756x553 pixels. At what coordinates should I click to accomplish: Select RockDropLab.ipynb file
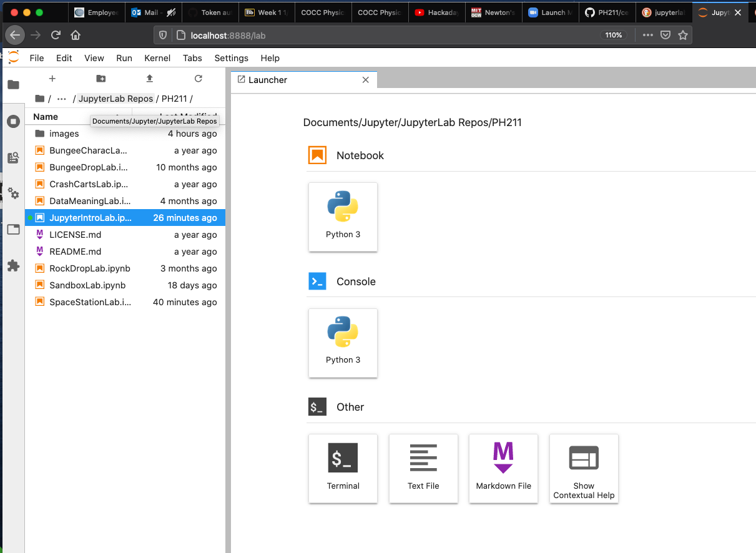[x=90, y=268]
